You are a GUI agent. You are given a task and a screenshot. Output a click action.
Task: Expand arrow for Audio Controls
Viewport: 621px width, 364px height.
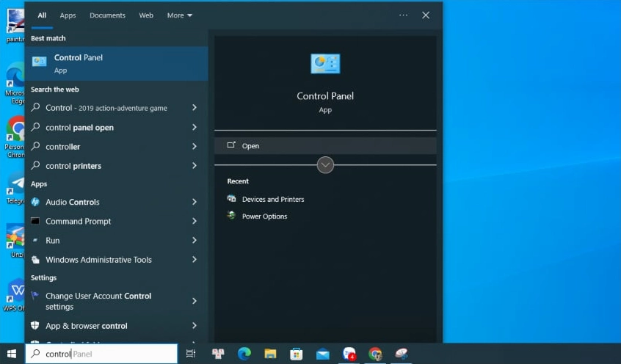pos(195,202)
